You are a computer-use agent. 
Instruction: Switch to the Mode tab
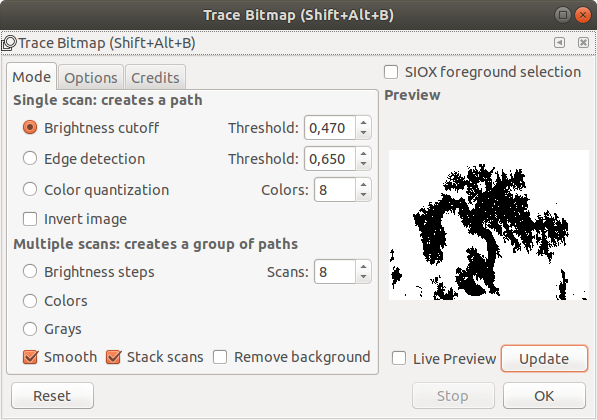click(x=32, y=77)
